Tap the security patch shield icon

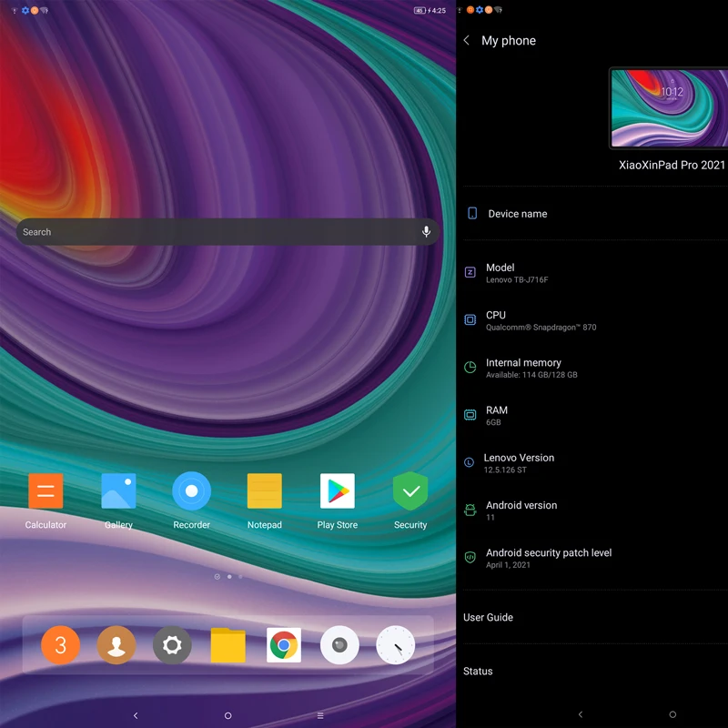tap(470, 557)
